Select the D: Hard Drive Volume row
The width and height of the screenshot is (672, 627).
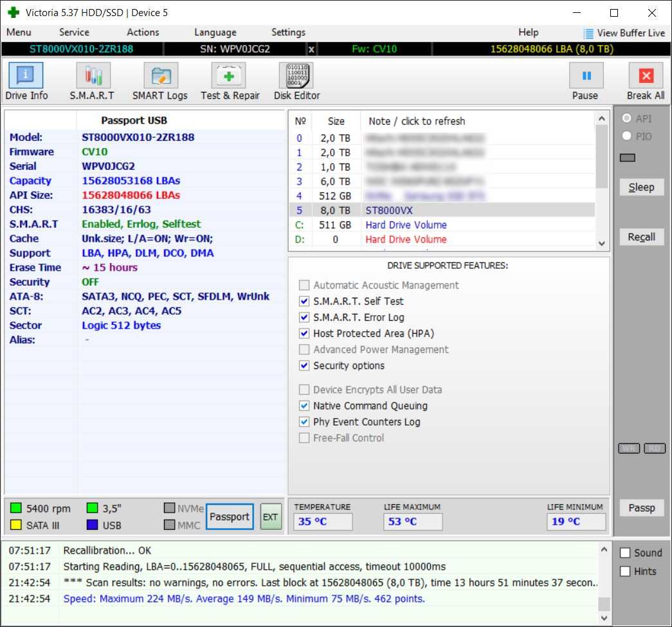click(x=442, y=239)
